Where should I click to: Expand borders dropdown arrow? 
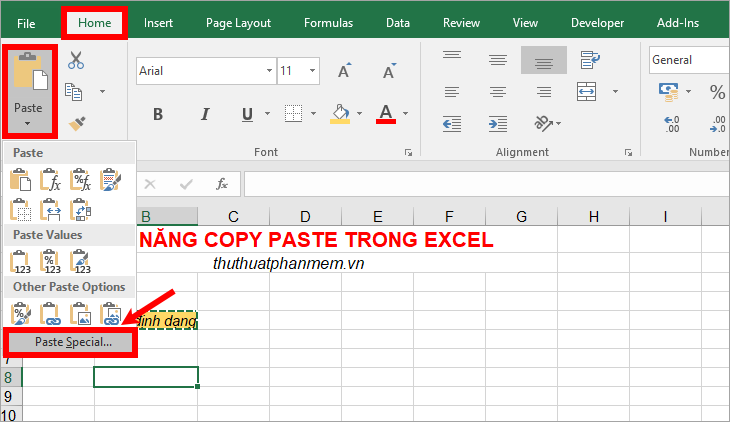[313, 114]
